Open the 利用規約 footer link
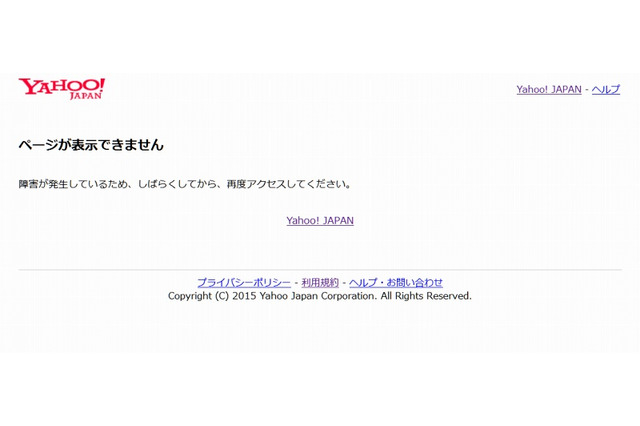640x426 pixels. point(320,282)
